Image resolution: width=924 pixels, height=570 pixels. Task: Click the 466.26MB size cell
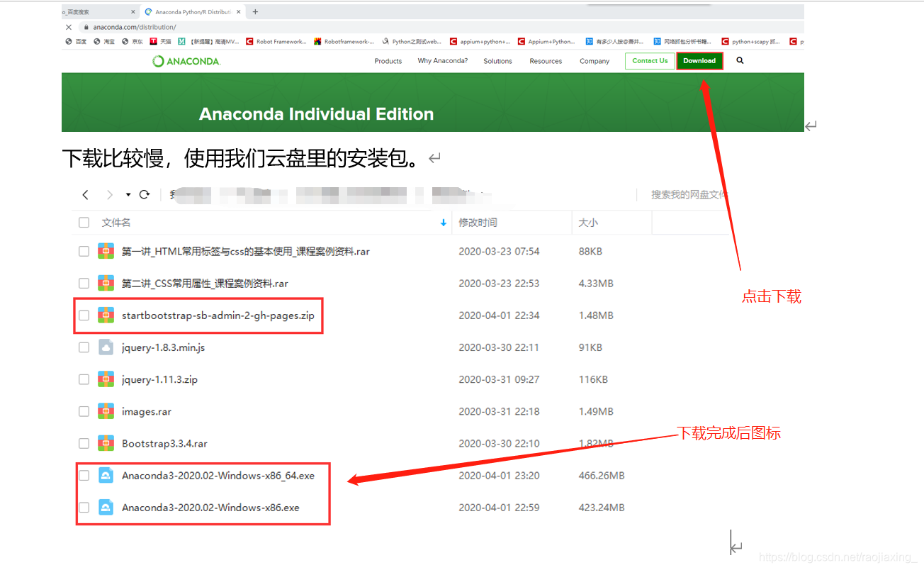[602, 476]
